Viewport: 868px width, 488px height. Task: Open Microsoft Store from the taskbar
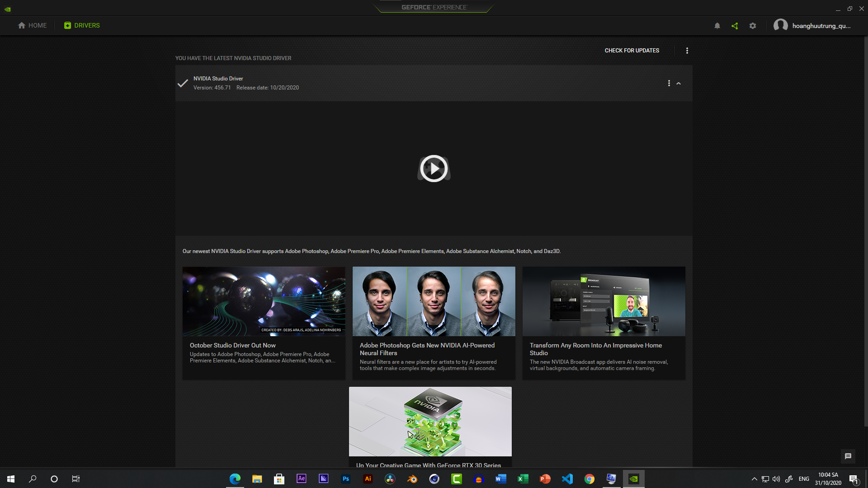coord(279,479)
